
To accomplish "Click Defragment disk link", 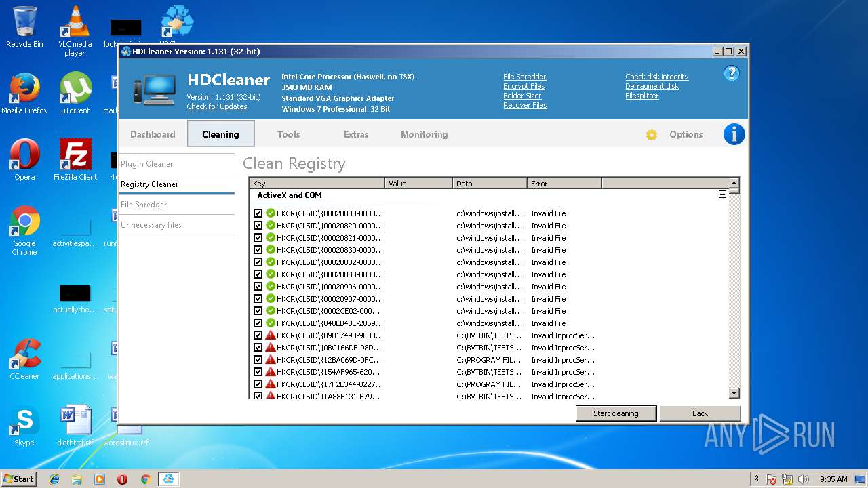I will 652,86.
